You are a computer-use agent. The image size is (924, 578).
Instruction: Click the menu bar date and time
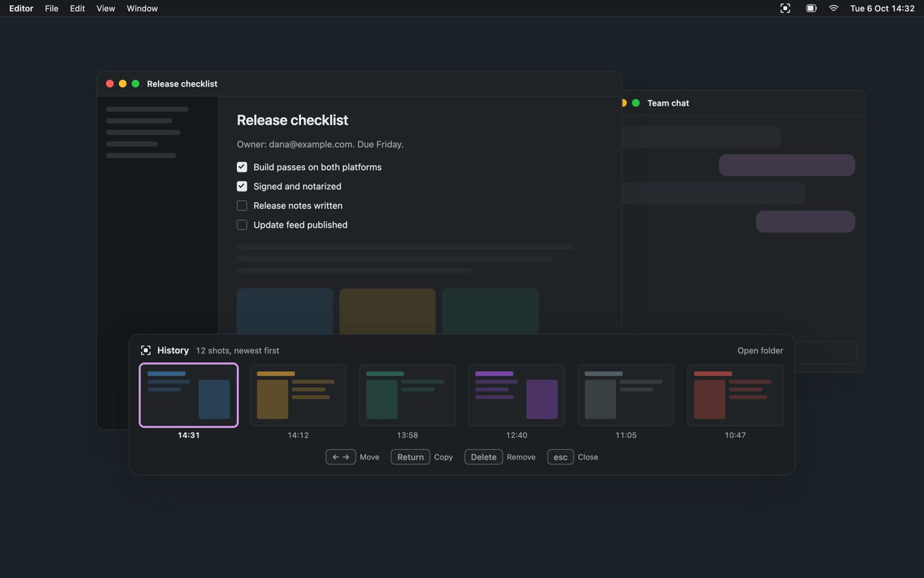coord(882,9)
